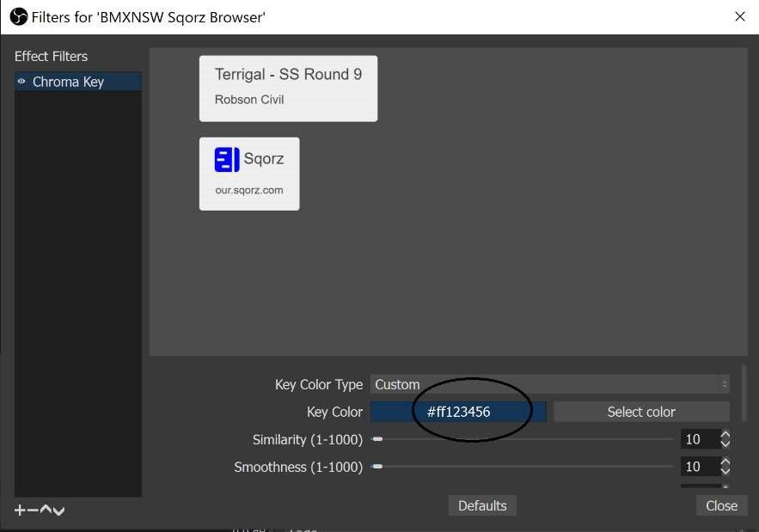759x532 pixels.
Task: Click the Key Color #ff123456 swatch
Action: (x=458, y=412)
